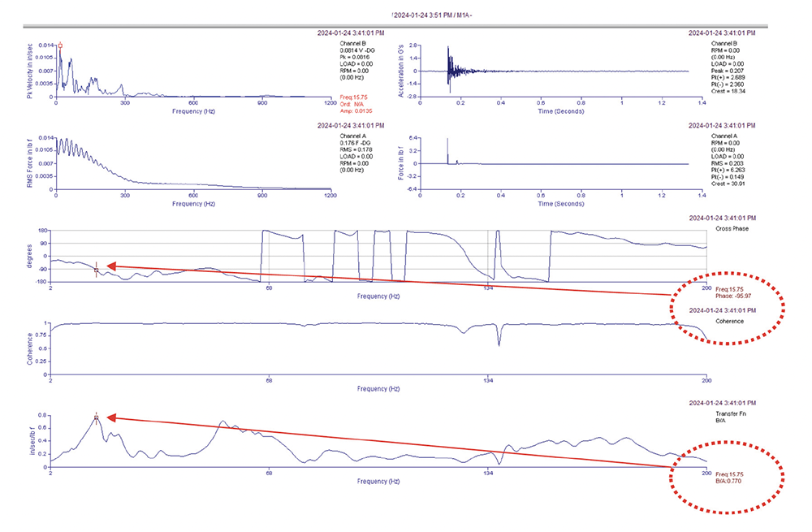Click the red cursor marker on velocity spectrum peak
Viewport: 812px width, 532px height.
(x=60, y=45)
